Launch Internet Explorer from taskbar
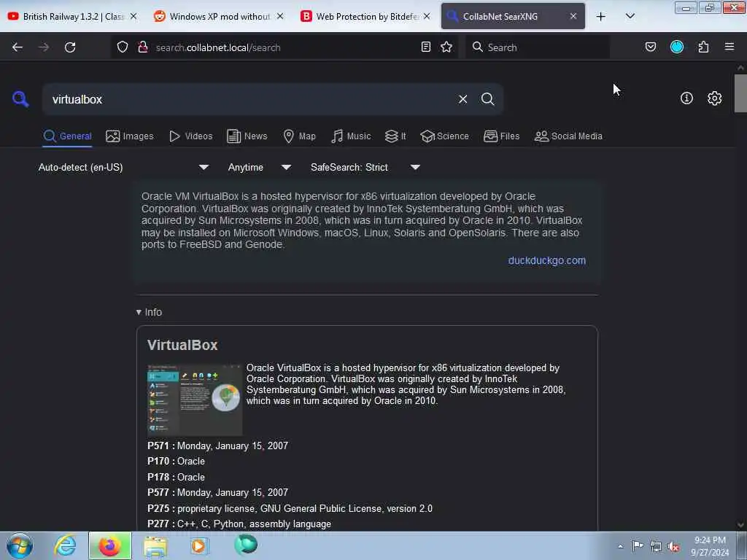Viewport: 747px width, 560px height. coord(65,545)
